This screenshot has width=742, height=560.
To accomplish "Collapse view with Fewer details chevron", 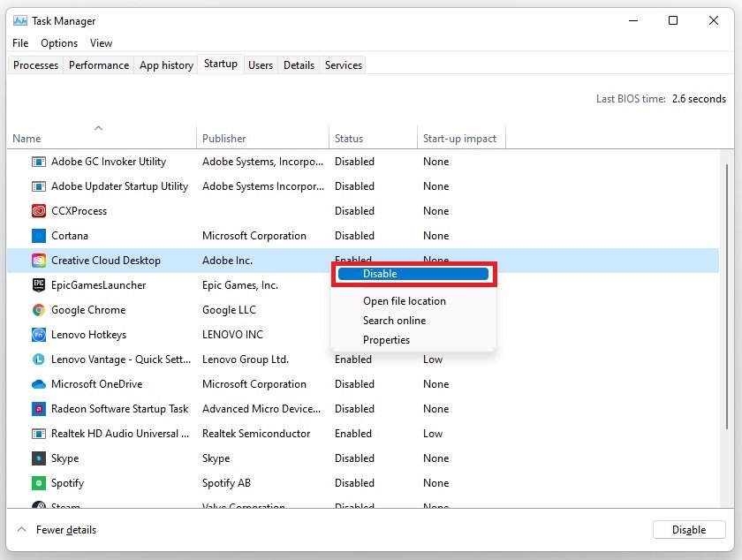I will click(x=22, y=530).
